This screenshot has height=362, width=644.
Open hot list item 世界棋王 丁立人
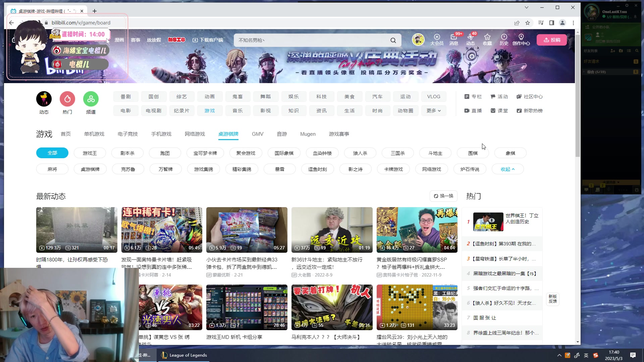pos(502,222)
